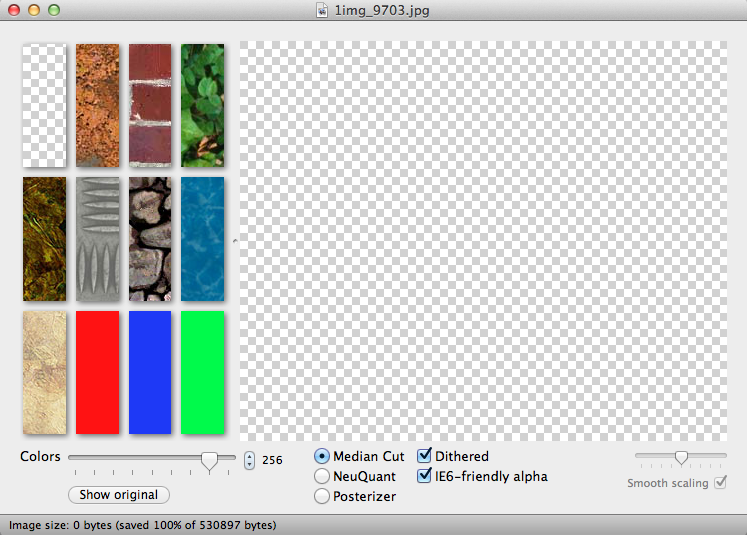Click the 256 colors value
This screenshot has height=535, width=747.
click(272, 460)
